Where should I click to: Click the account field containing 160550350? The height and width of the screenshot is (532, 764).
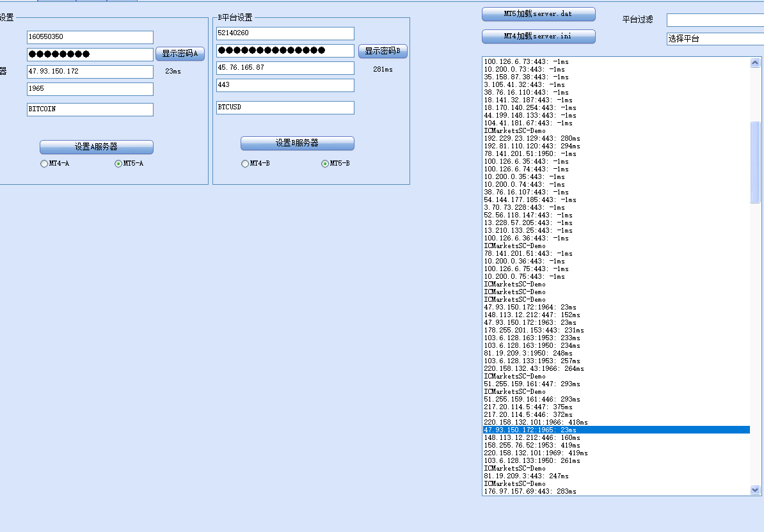(90, 37)
